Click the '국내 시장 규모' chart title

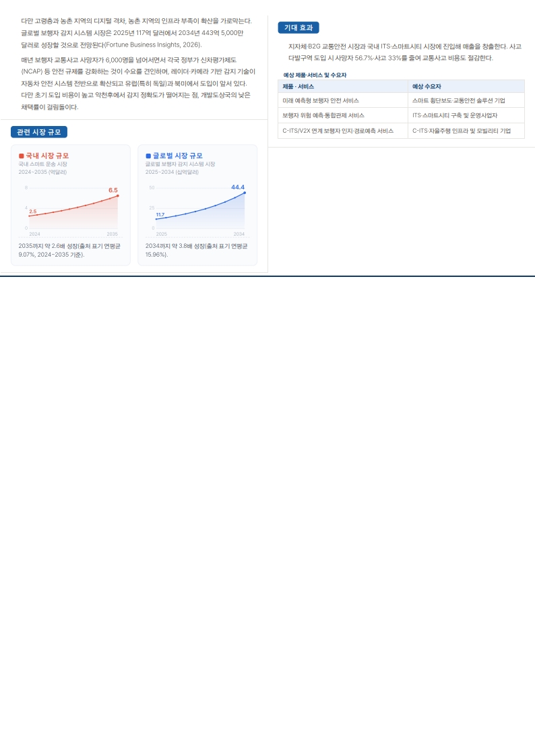point(47,156)
